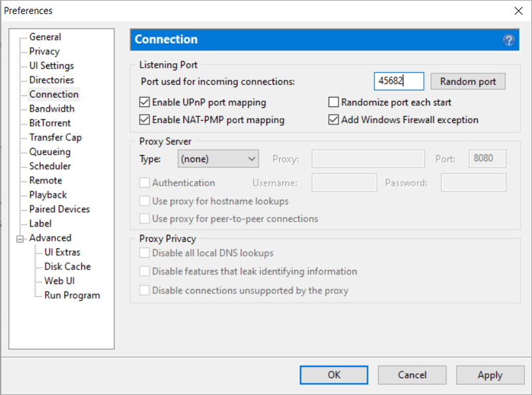532x395 pixels.
Task: Select Transfer Cap in the tree
Action: coord(55,138)
